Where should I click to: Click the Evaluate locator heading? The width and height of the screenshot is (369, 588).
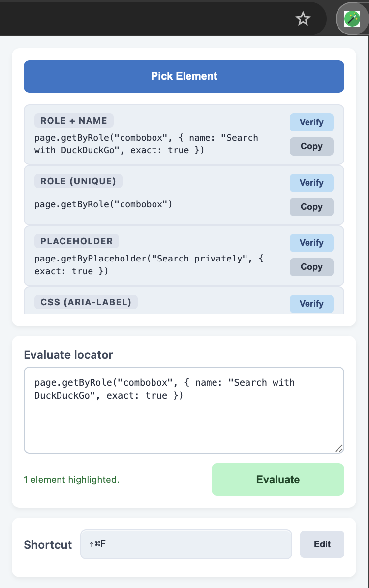[68, 355]
